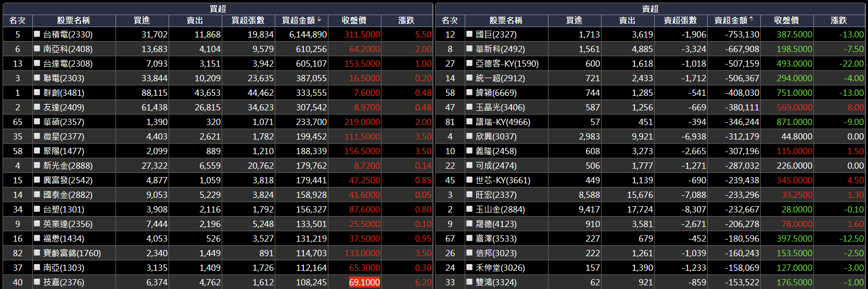Click the stock name 興富發(2542)
This screenshot has height=289, width=868.
[68, 180]
